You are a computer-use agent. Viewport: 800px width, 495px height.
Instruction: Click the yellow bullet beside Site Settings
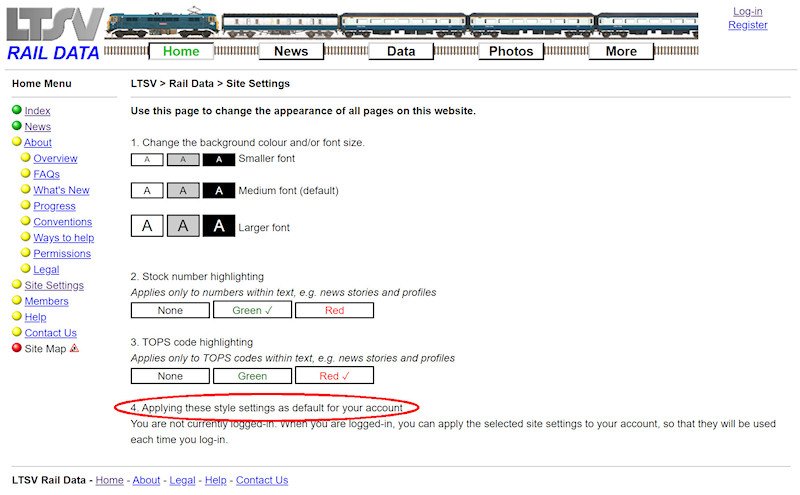pyautogui.click(x=17, y=285)
